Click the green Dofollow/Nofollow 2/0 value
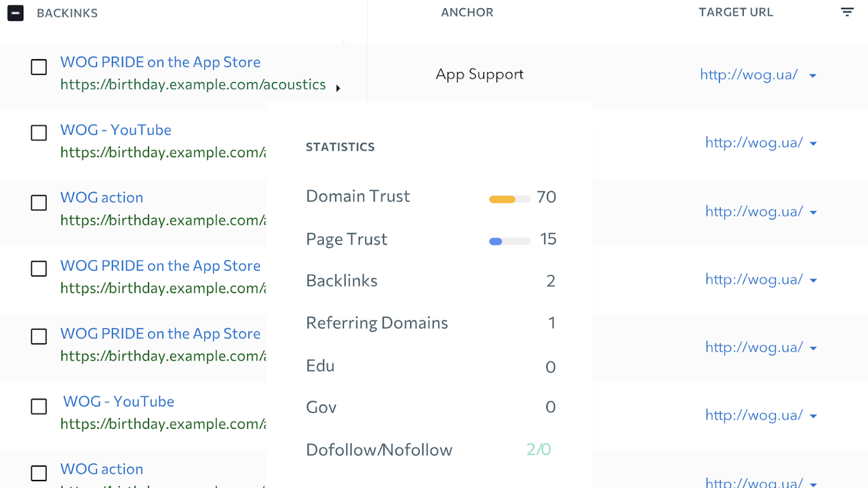Viewport: 868px width, 488px height. [x=538, y=449]
